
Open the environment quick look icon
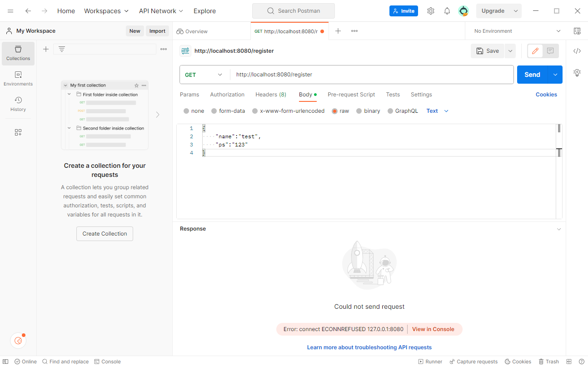click(577, 31)
